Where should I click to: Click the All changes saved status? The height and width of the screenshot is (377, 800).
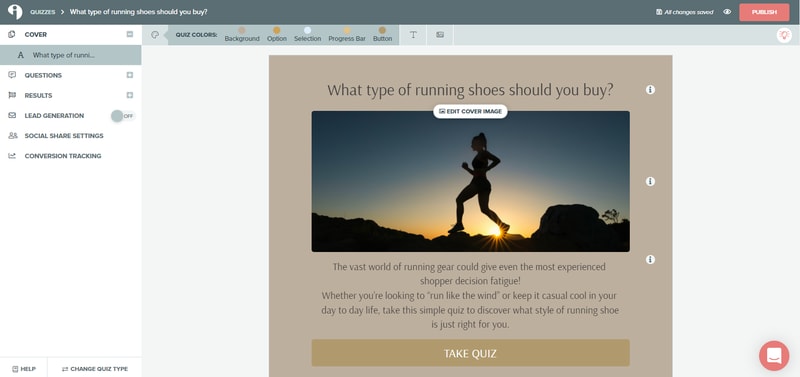point(684,12)
